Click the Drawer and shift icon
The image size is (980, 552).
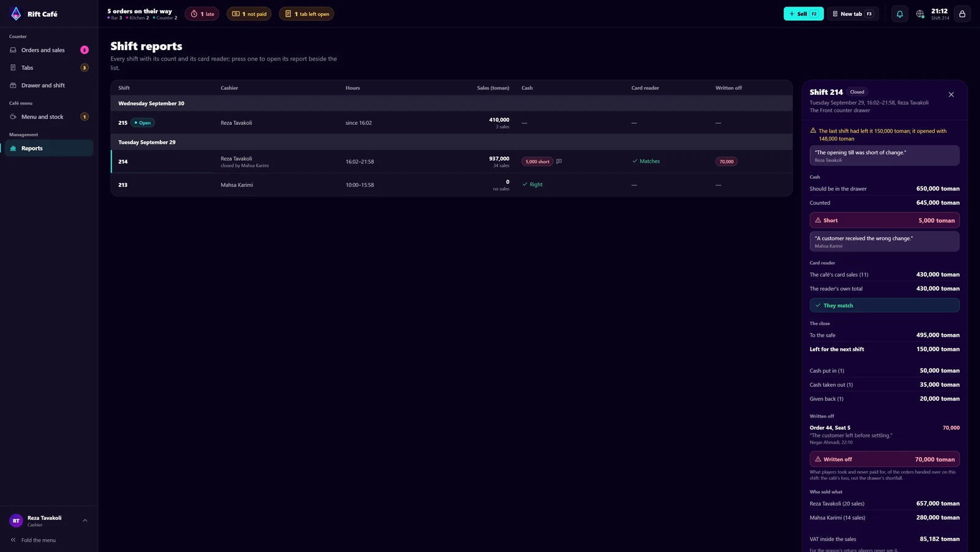[13, 86]
